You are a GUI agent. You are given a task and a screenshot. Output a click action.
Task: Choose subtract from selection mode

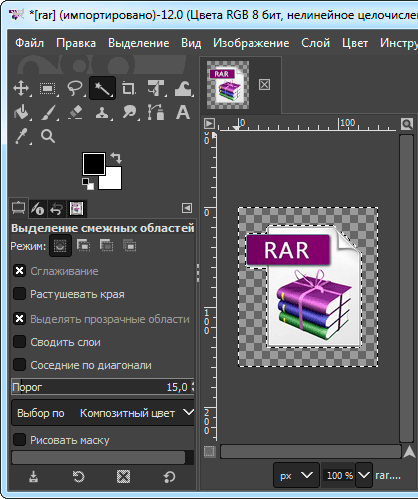pyautogui.click(x=106, y=245)
